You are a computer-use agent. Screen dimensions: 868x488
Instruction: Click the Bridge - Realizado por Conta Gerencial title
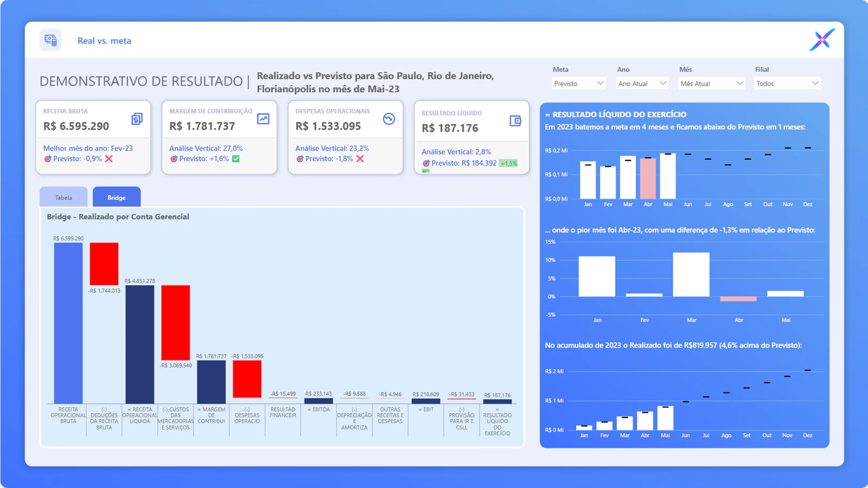(x=118, y=216)
